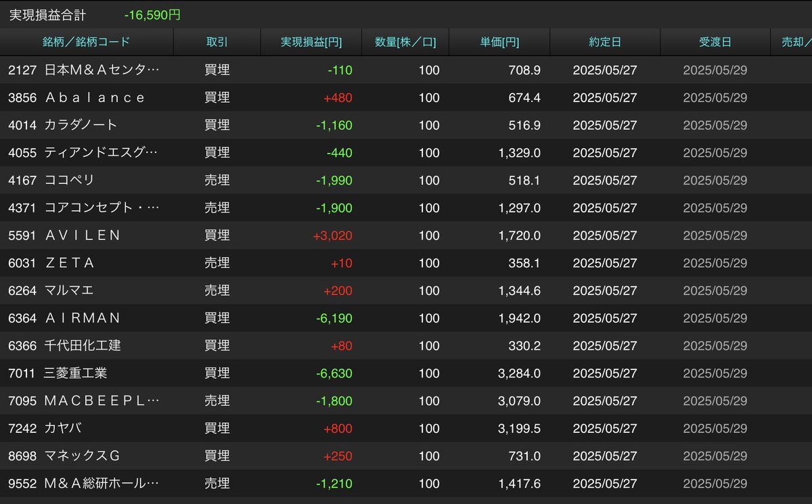Click stock code 3856

(22, 97)
